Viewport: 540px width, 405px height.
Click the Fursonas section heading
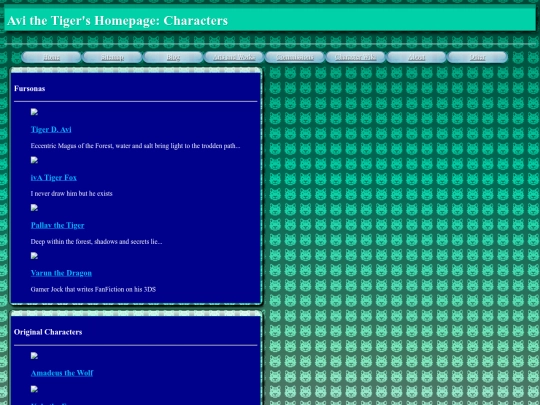click(x=30, y=89)
